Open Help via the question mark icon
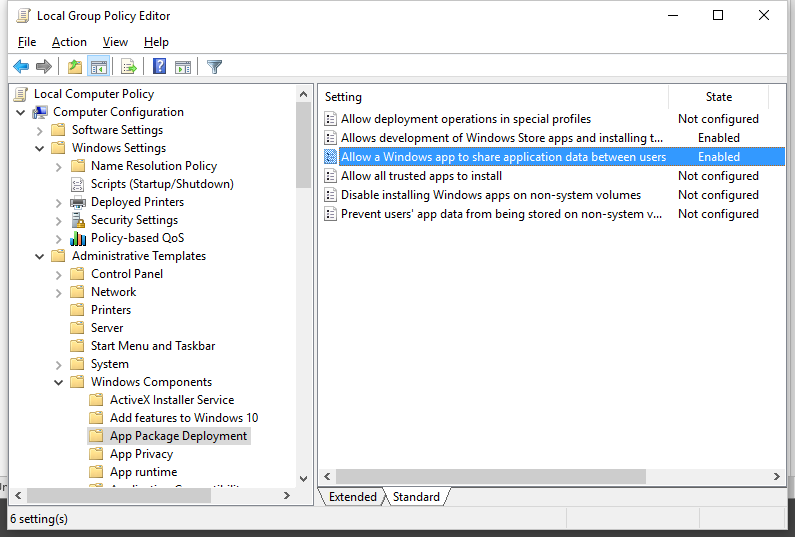The image size is (795, 537). (159, 67)
